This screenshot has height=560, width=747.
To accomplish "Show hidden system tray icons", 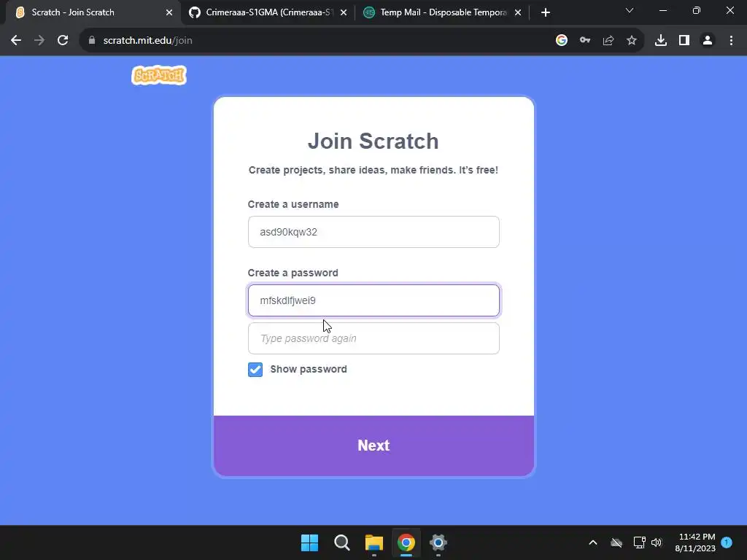I will tap(593, 542).
